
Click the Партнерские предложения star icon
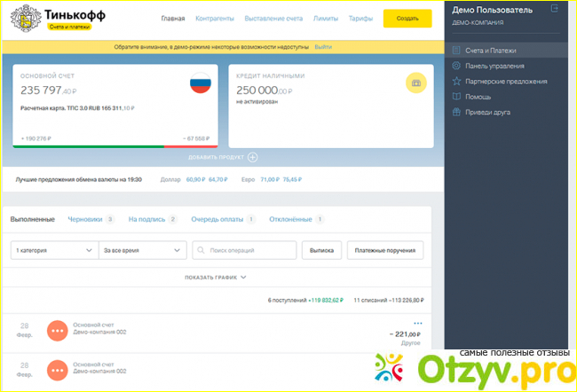[456, 81]
